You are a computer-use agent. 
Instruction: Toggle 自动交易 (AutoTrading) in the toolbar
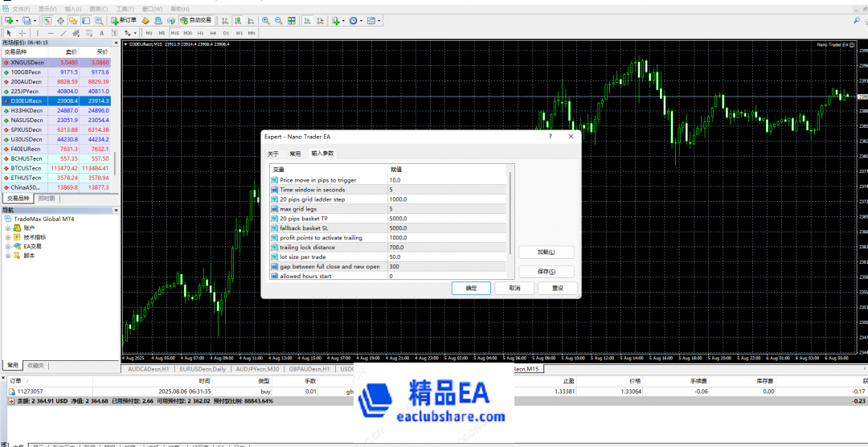tap(195, 20)
